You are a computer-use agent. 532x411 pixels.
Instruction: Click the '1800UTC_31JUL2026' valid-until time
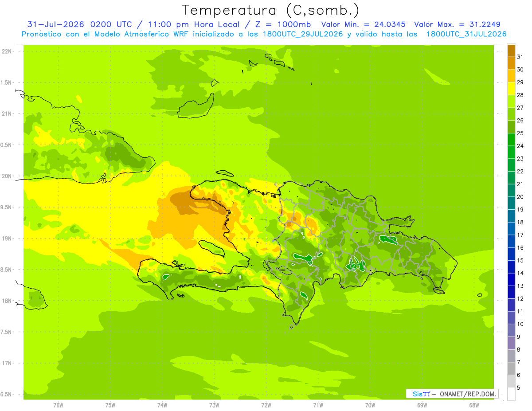(466, 34)
